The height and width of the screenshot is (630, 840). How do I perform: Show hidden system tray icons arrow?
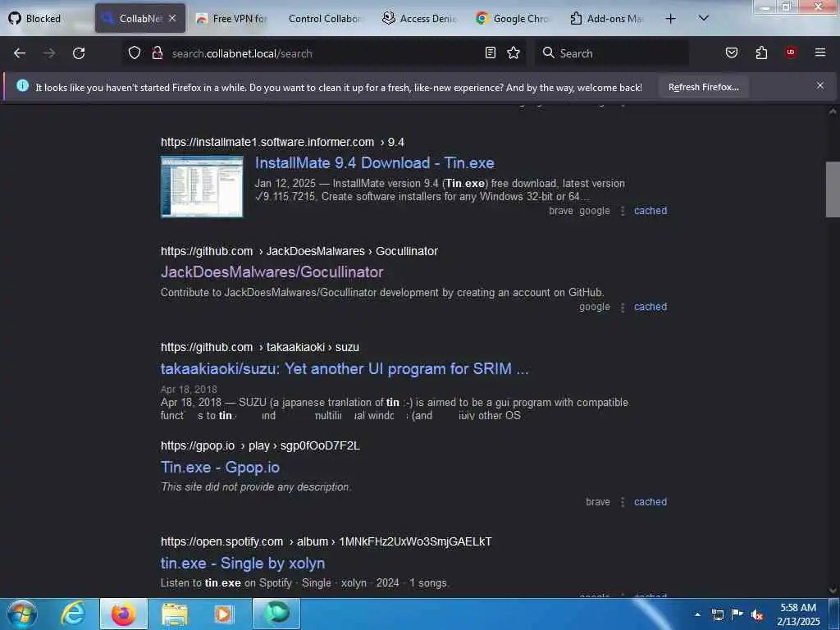point(697,614)
